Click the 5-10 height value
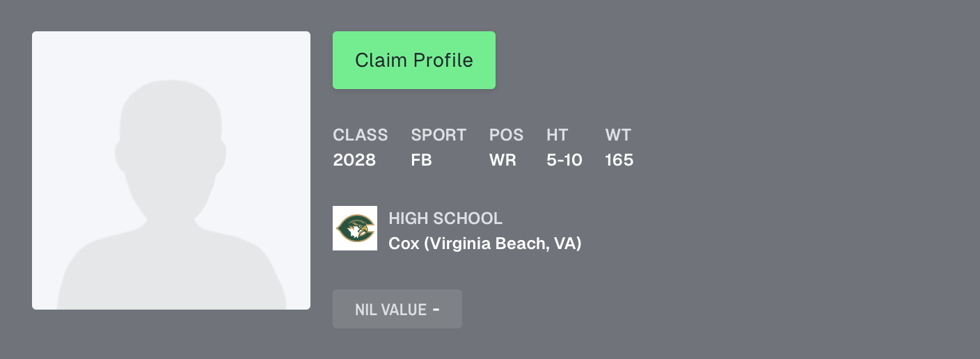 [564, 160]
